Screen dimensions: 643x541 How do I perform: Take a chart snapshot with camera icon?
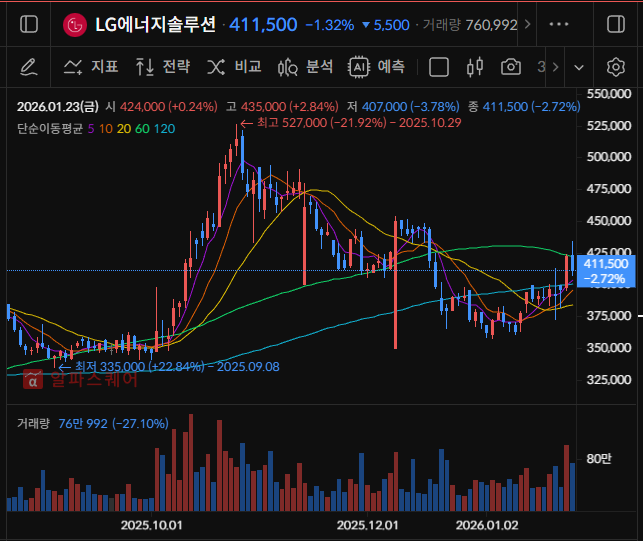click(x=511, y=67)
